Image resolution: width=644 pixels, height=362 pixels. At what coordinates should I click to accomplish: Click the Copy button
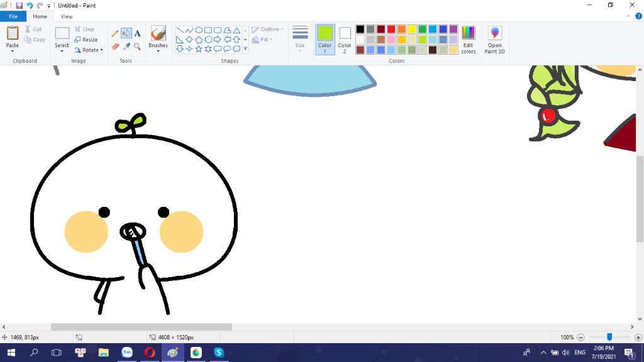pyautogui.click(x=35, y=40)
